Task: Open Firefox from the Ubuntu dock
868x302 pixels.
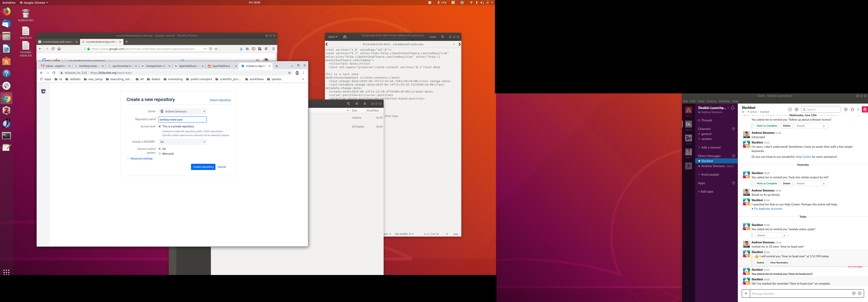Action: (6, 11)
